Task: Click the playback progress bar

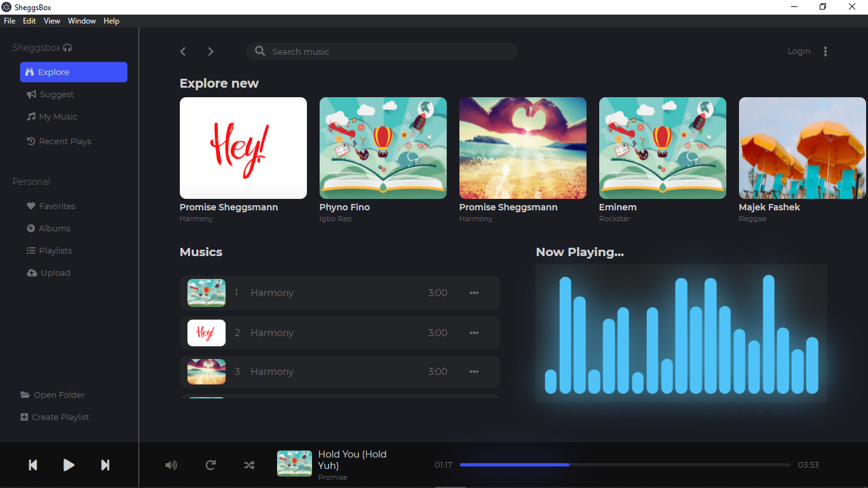Action: [625, 465]
